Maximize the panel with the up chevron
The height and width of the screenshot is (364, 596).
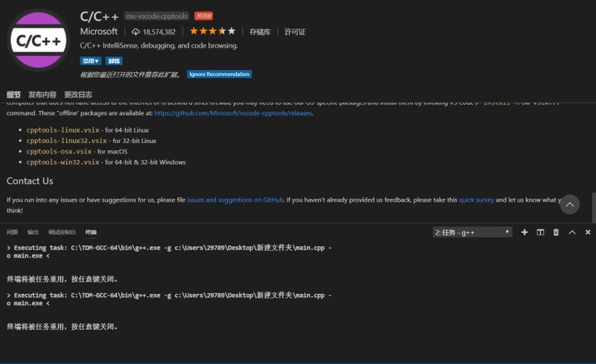click(x=572, y=232)
